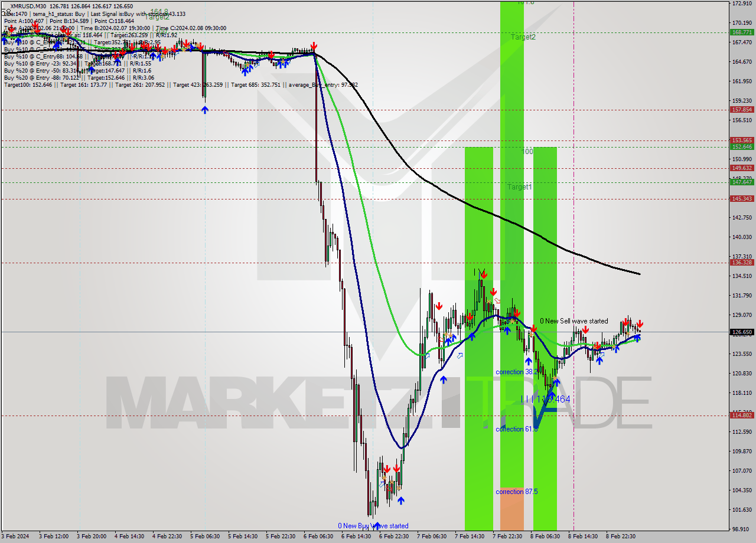Click the 134.510 price axis label
The width and height of the screenshot is (756, 543).
coord(742,276)
